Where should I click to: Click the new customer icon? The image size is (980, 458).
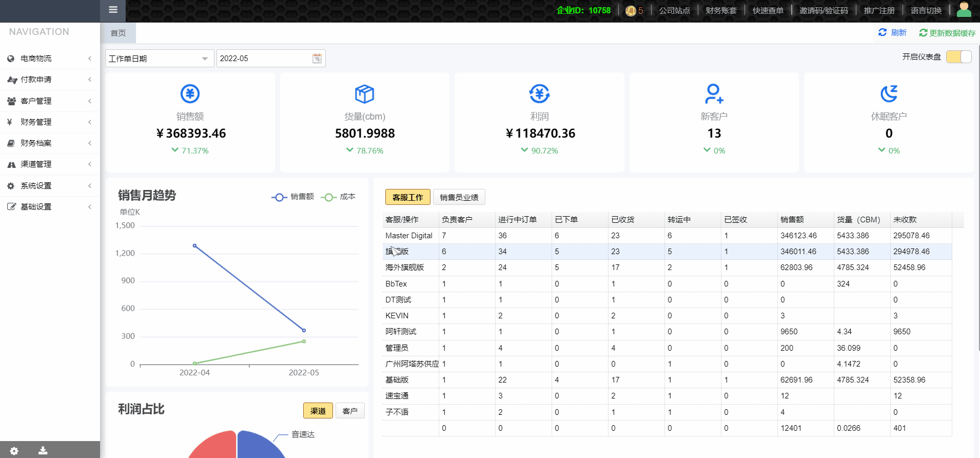(714, 94)
